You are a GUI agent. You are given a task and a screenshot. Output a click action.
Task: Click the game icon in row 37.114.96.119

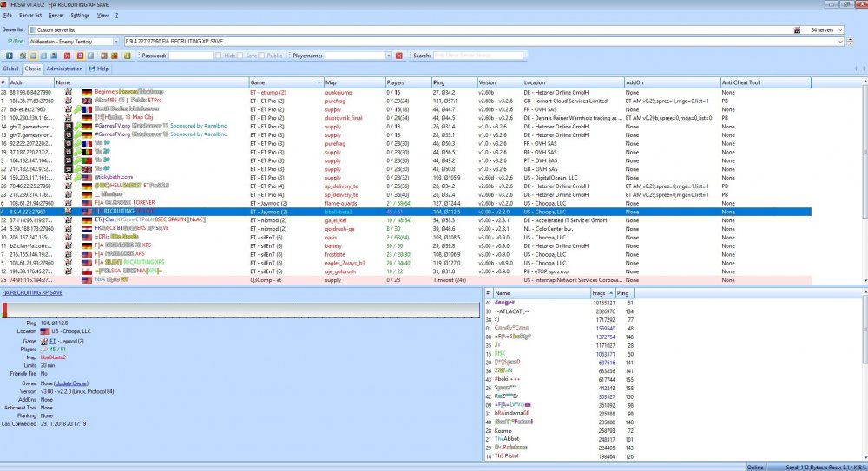click(68, 220)
